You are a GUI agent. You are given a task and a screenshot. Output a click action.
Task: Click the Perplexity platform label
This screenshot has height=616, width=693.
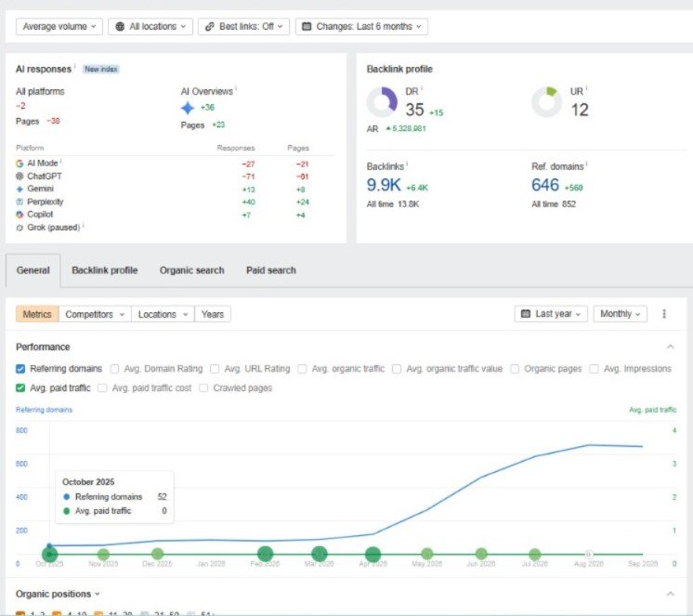(x=46, y=202)
